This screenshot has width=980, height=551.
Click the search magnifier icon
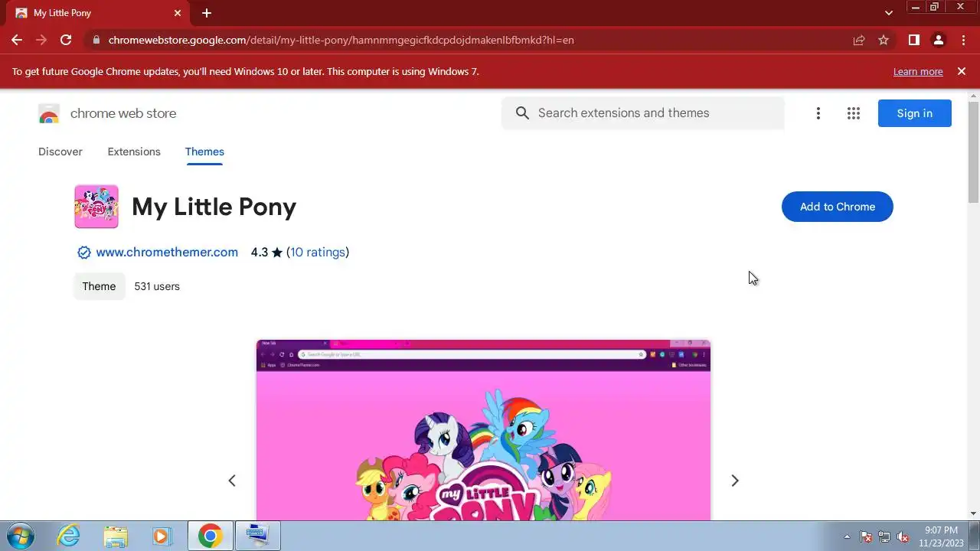(x=522, y=113)
